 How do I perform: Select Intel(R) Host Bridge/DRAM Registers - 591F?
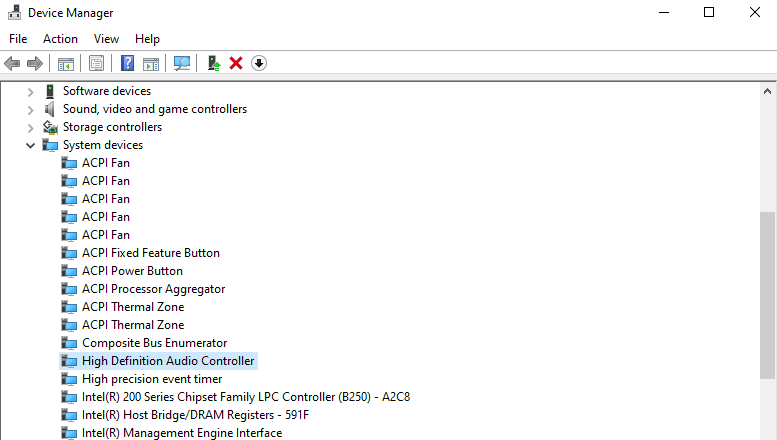click(195, 415)
